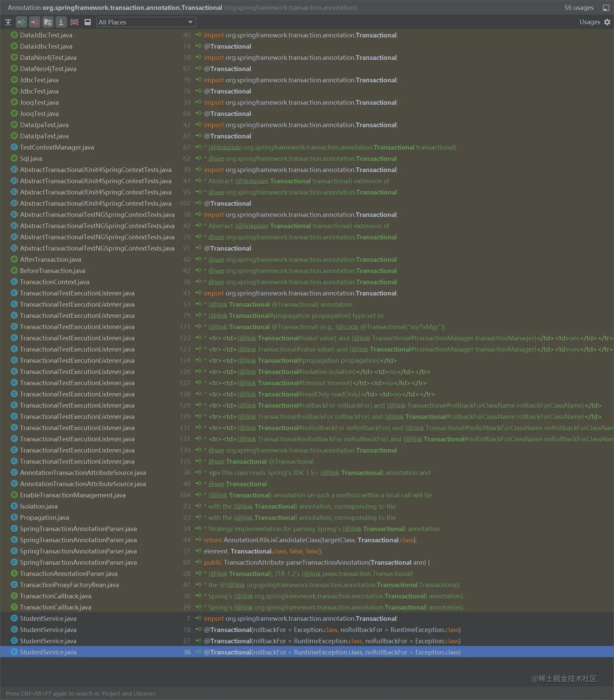
Task: Click usage arrow icon beside line 91
Action: tap(199, 248)
